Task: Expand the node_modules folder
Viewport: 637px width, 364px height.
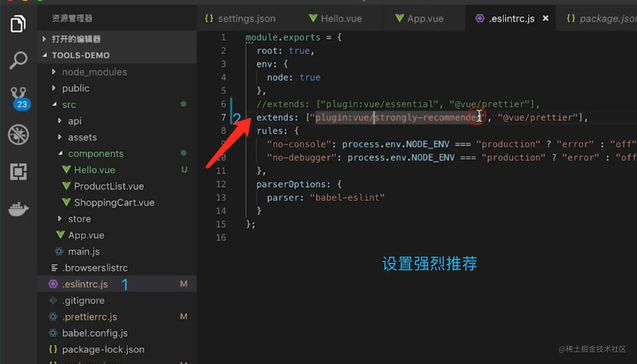Action: [x=117, y=72]
